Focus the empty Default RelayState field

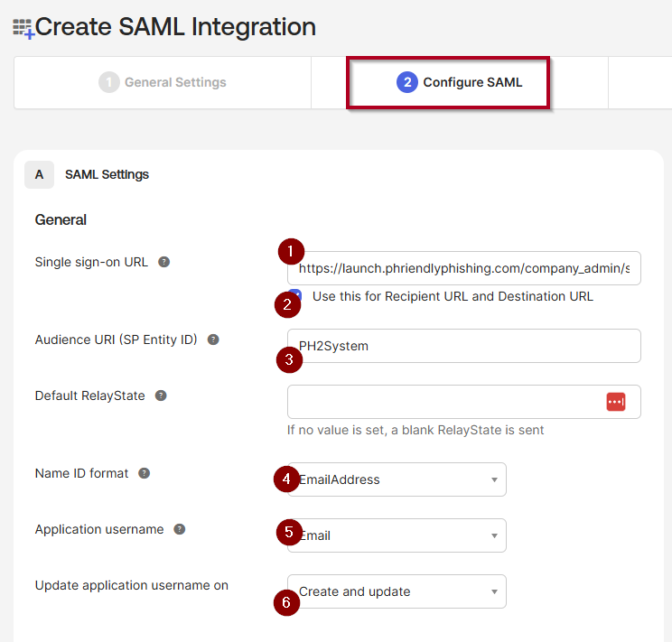(443, 402)
